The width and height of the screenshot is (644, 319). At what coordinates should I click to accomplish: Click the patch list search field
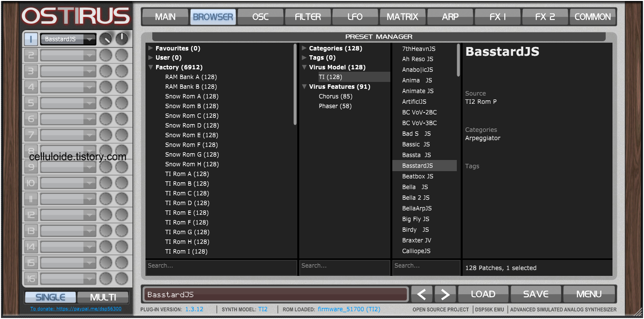[x=426, y=268]
